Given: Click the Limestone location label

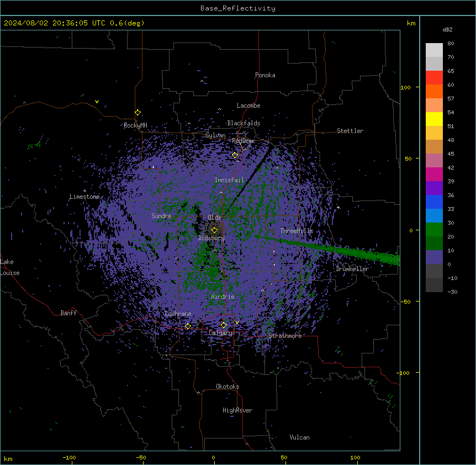Looking at the screenshot, I should click(x=84, y=197).
